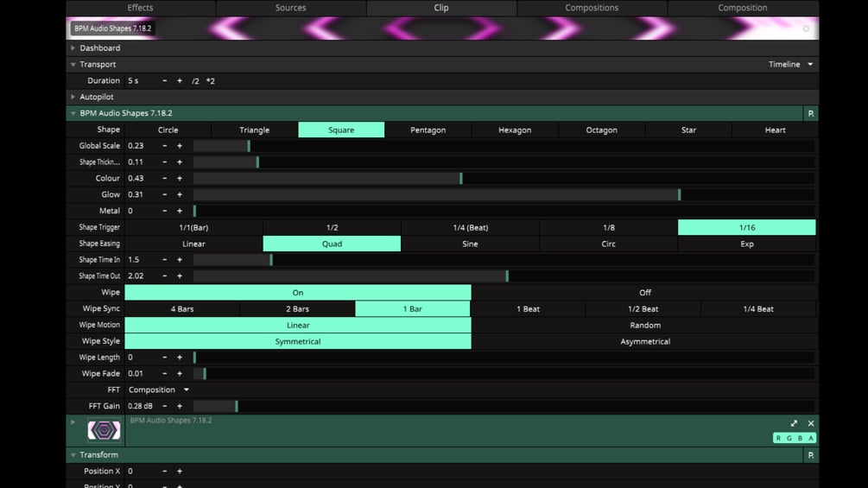Expand the Autopilot section
The image size is (868, 488).
click(x=73, y=97)
